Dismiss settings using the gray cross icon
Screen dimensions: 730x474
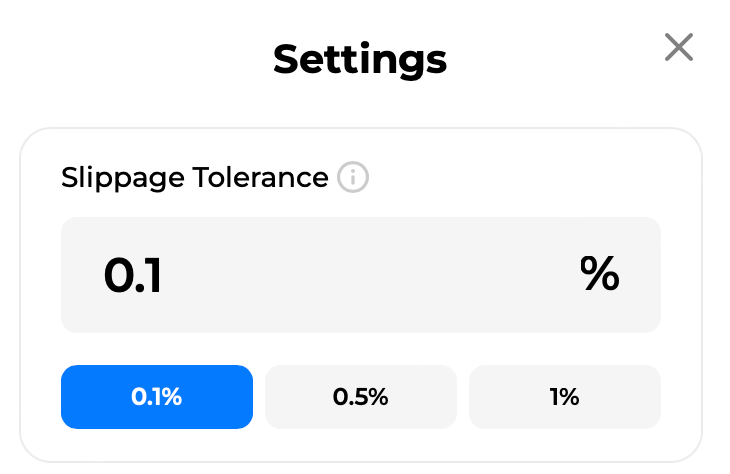point(678,47)
